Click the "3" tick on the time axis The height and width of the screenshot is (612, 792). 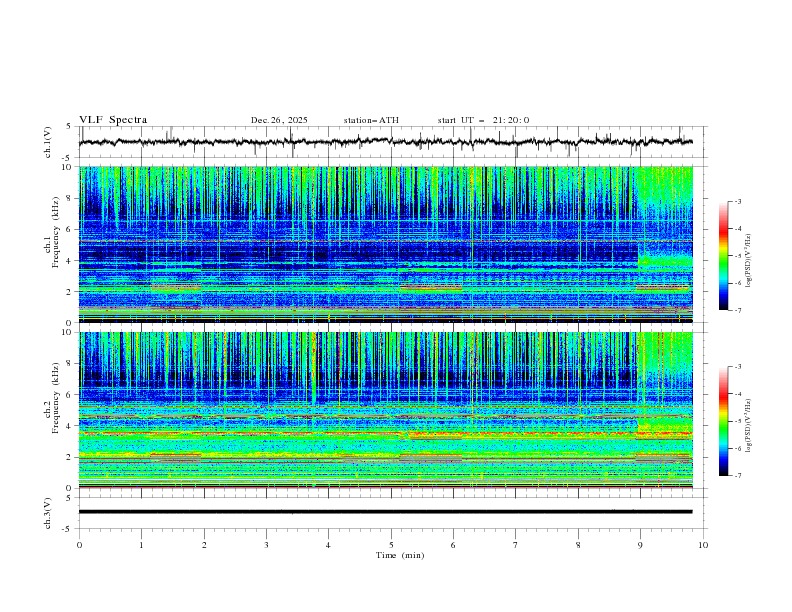(x=266, y=545)
